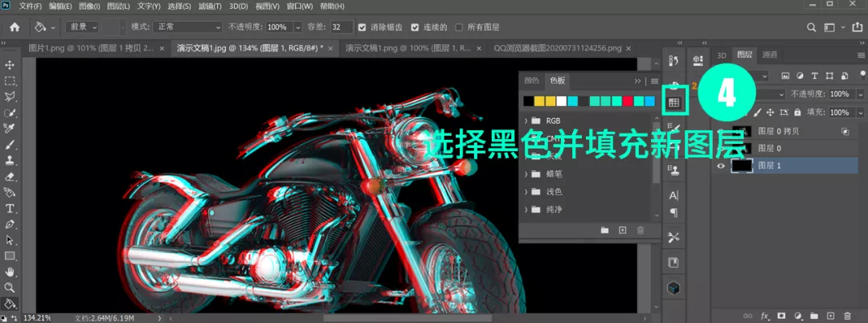This screenshot has width=868, height=323.
Task: Expand RGB swatch folder
Action: (x=526, y=121)
